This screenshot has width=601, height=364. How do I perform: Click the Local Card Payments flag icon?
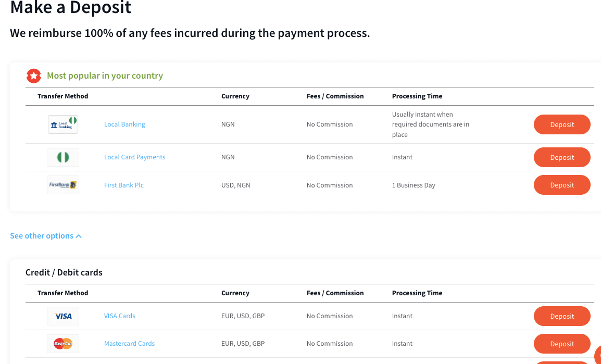(x=63, y=157)
